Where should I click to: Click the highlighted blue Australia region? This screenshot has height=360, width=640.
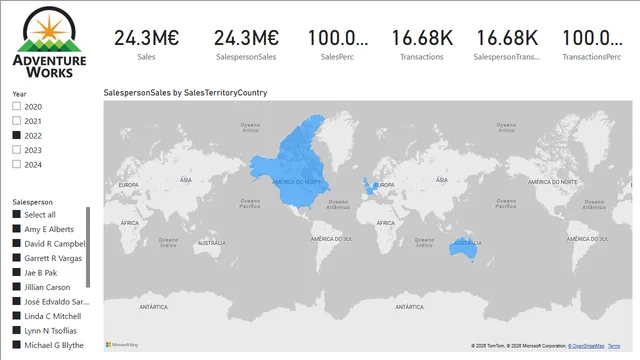pos(462,248)
